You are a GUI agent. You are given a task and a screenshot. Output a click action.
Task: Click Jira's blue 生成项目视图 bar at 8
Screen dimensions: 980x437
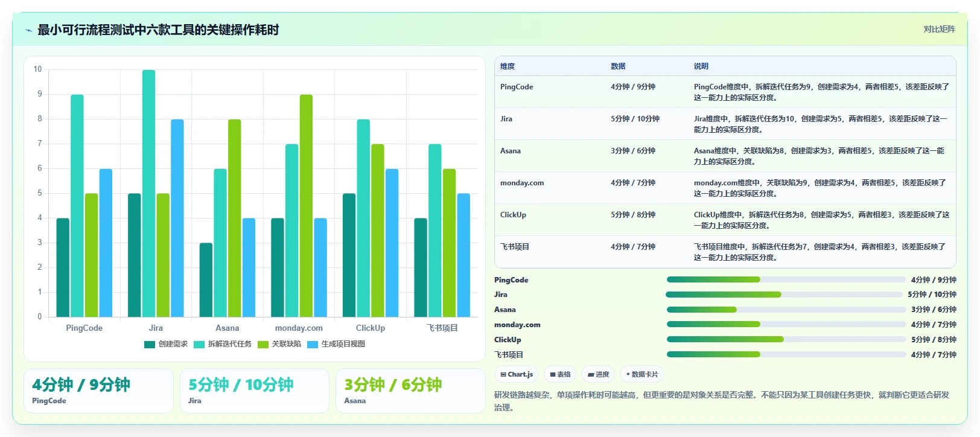click(177, 218)
